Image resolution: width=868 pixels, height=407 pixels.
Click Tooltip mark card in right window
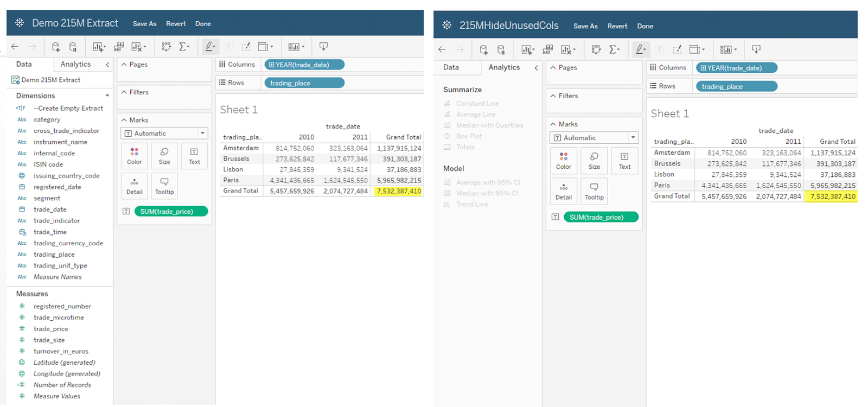tap(594, 191)
